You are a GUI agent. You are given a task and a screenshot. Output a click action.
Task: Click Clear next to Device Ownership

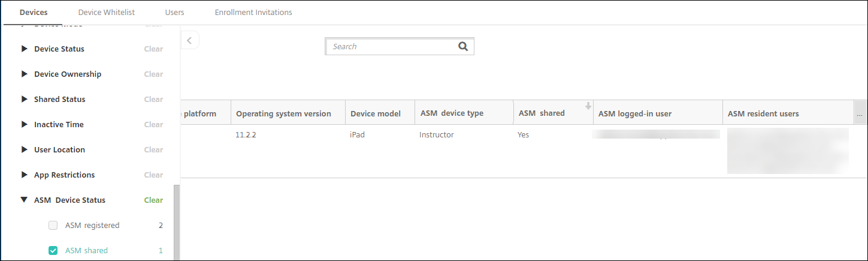tap(153, 74)
